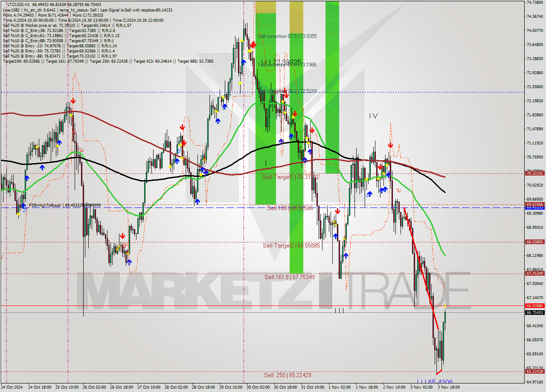The image size is (546, 392).
Task: Click the '25 Oct 10:00' time axis label
Action: click(68, 387)
